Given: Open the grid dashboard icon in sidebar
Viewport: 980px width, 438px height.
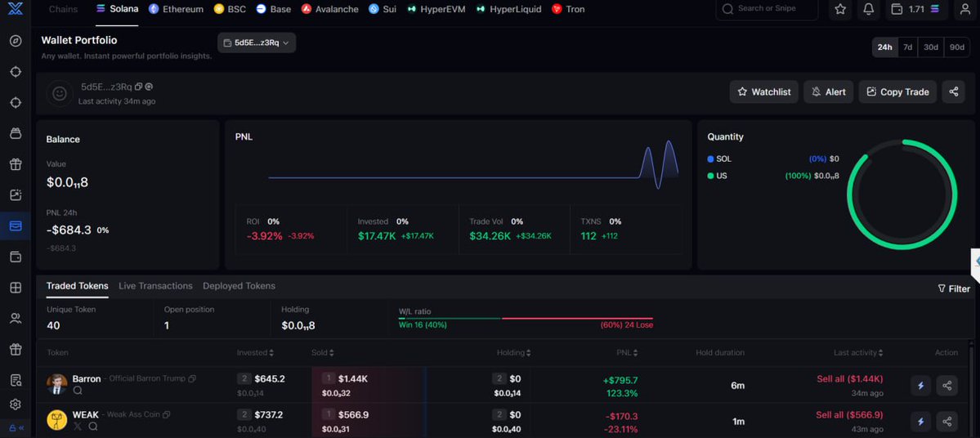Looking at the screenshot, I should [16, 288].
